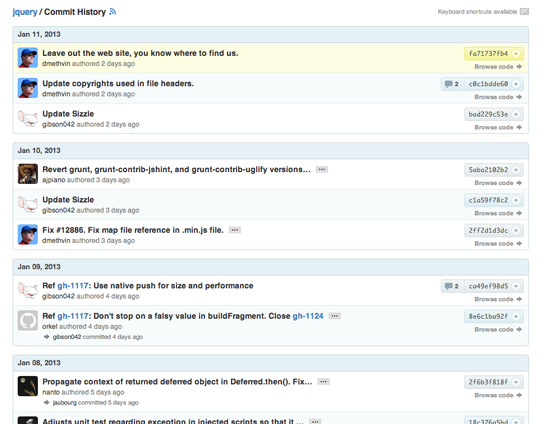Open the jquery repository link
The image size is (550, 424).
(x=25, y=12)
